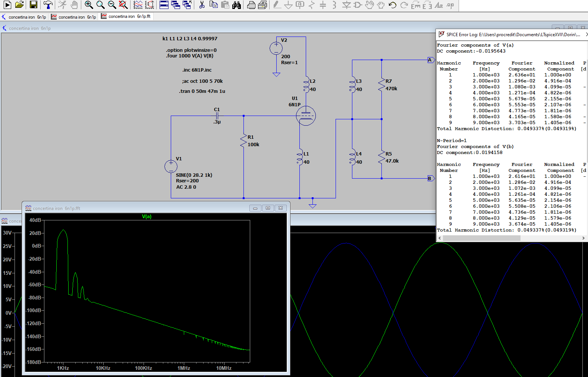This screenshot has width=588, height=377.
Task: Click the Zoom In magnifier icon
Action: tap(89, 5)
